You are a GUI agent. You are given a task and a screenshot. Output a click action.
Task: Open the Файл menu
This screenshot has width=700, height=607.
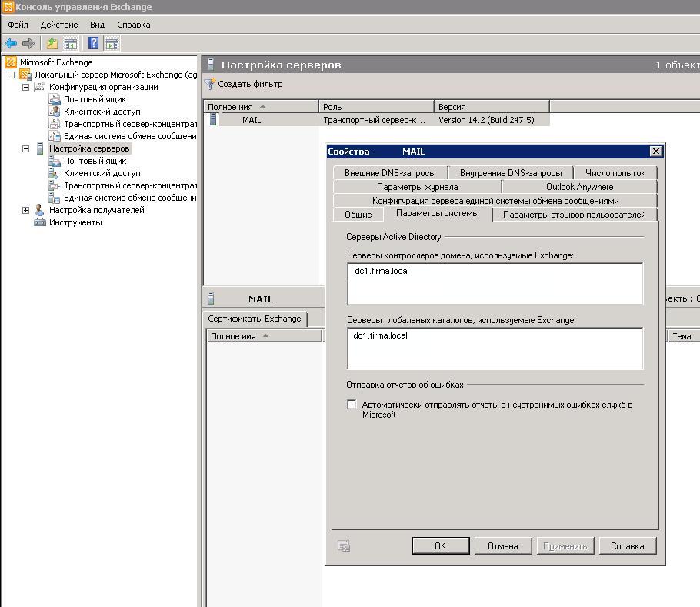coord(18,25)
